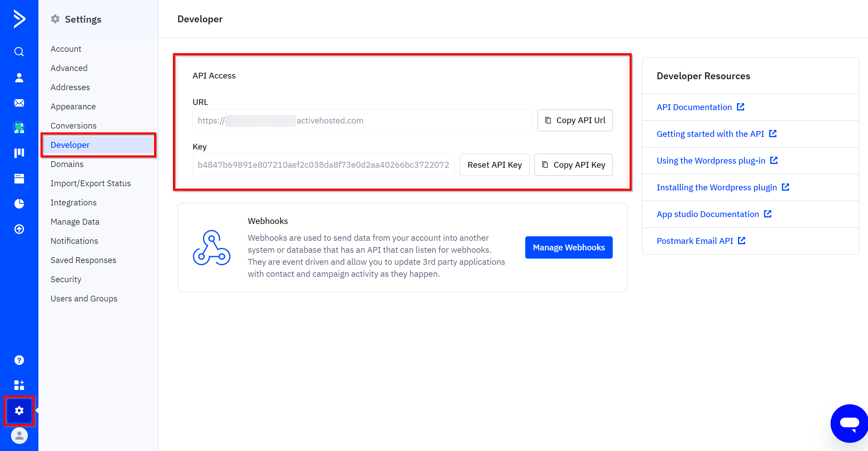
Task: Click external link icon beside Using the Wordpress plug-in
Action: 774,161
